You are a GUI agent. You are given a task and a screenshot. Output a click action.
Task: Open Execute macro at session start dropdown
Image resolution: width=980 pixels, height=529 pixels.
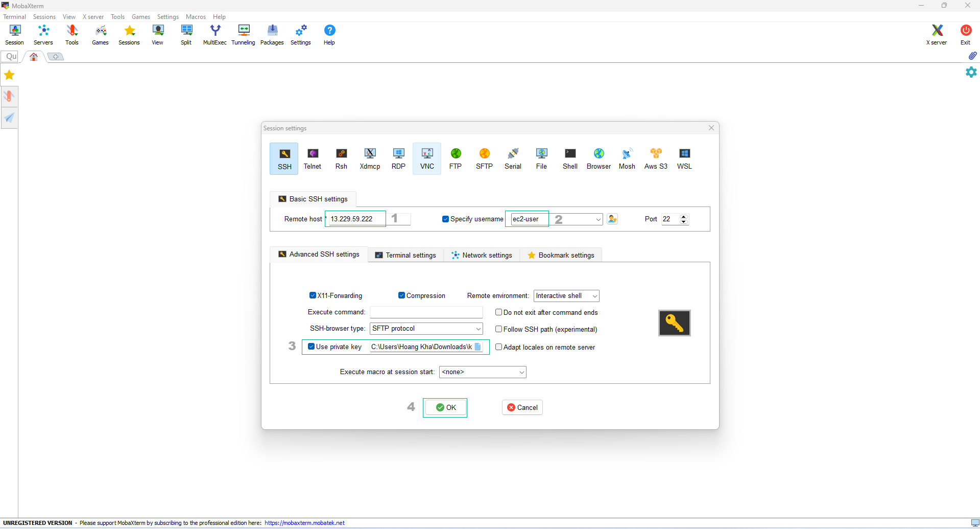pyautogui.click(x=483, y=372)
